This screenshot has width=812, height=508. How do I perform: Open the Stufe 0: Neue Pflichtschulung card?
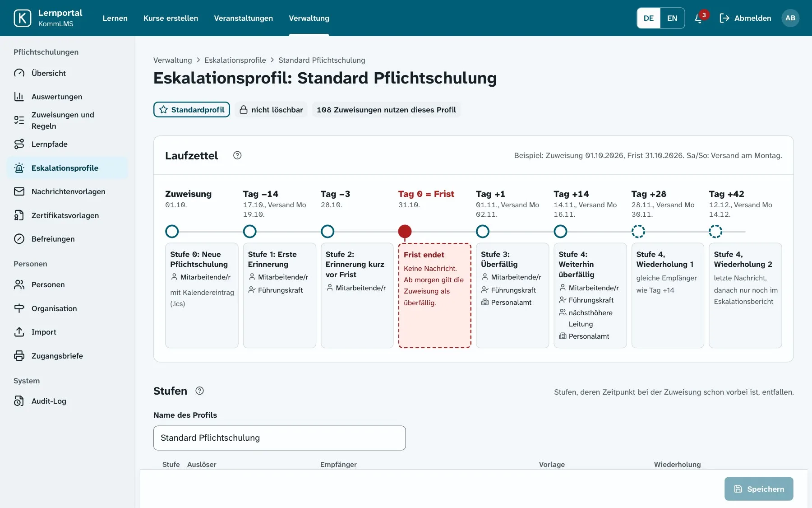[202, 295]
